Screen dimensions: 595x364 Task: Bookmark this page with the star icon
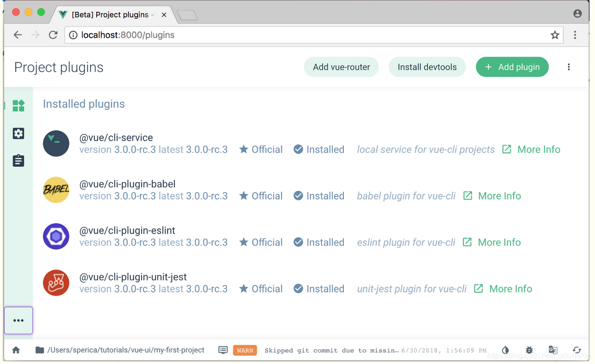555,35
